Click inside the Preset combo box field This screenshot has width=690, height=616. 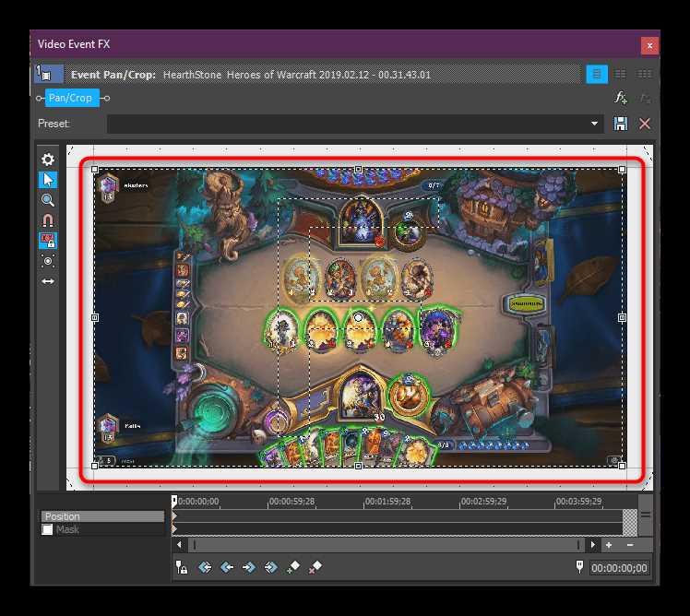click(354, 124)
